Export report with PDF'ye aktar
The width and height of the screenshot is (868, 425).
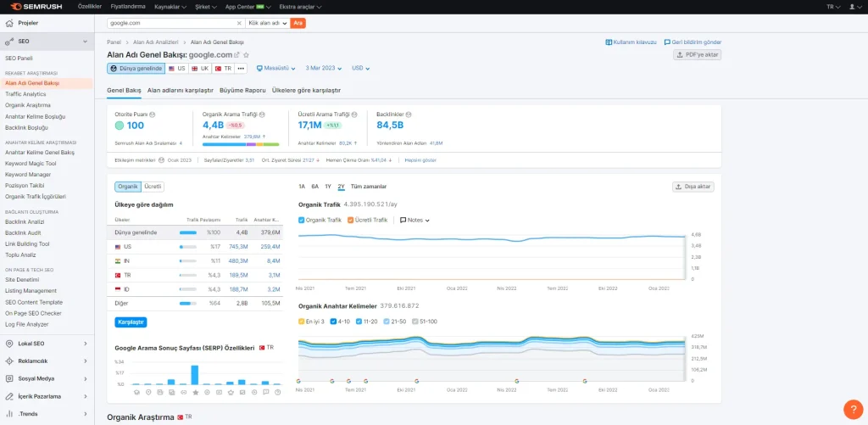697,55
